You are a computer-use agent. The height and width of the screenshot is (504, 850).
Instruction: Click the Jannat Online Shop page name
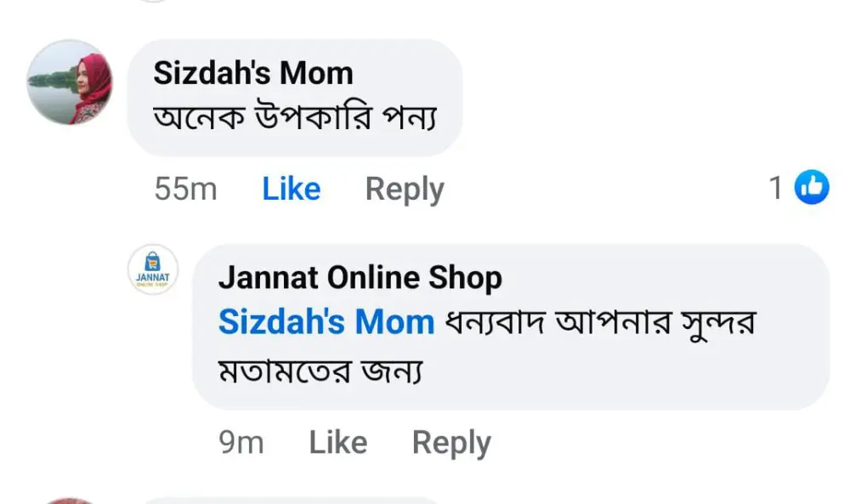pyautogui.click(x=360, y=277)
